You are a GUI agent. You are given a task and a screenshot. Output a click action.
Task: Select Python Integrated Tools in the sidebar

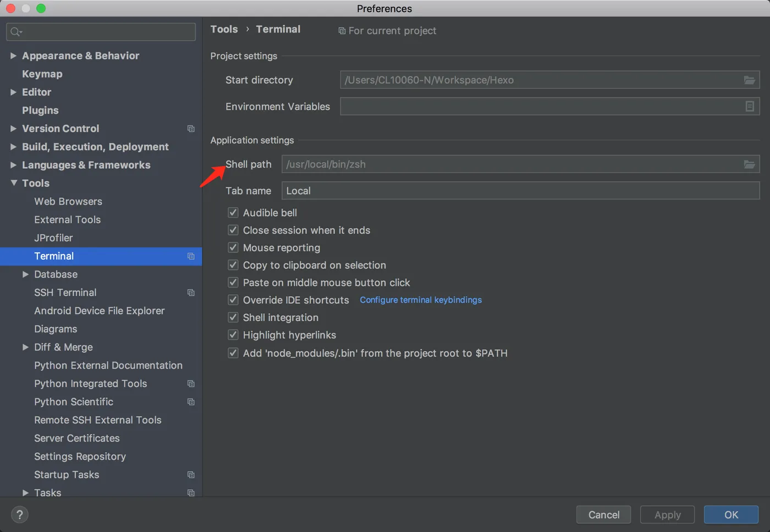click(90, 384)
